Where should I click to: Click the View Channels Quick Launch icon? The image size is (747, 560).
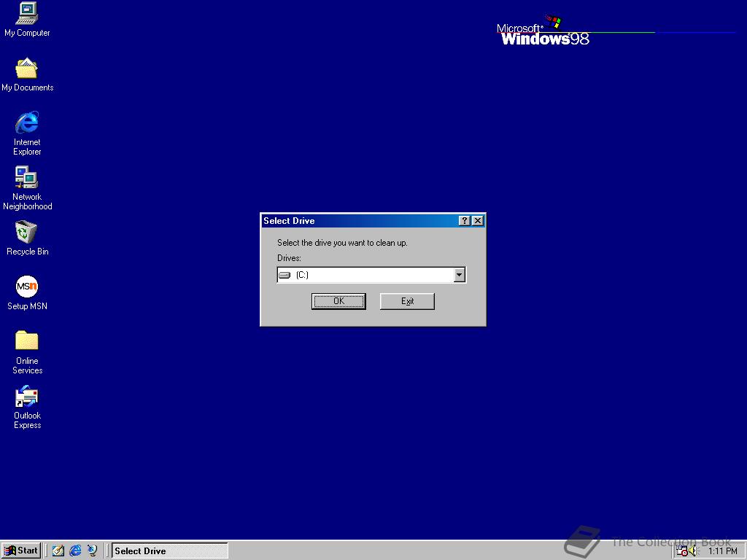[92, 551]
